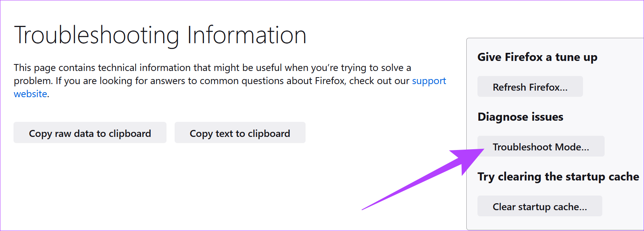
Task: Click blank area below the Copy raw data button
Action: click(x=90, y=181)
